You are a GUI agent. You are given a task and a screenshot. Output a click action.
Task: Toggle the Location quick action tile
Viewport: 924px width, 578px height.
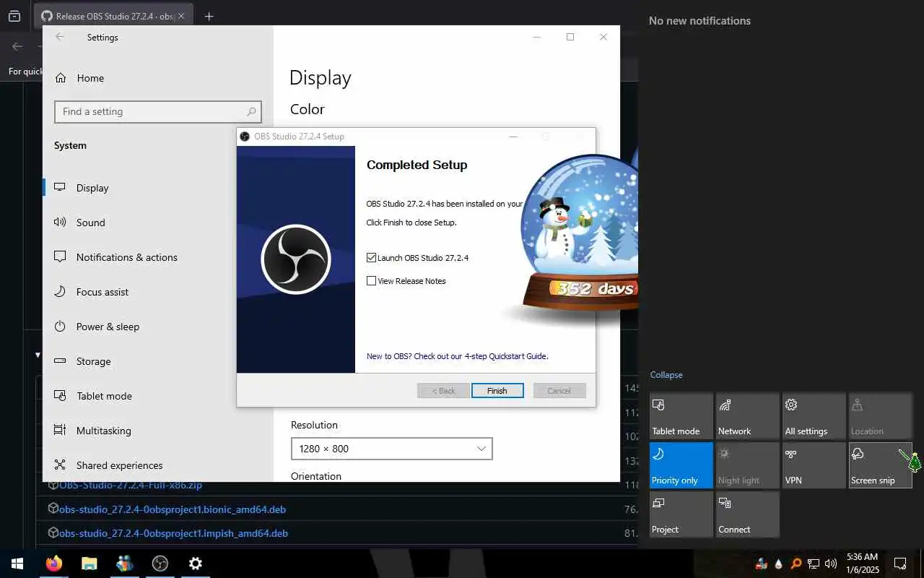click(x=880, y=416)
